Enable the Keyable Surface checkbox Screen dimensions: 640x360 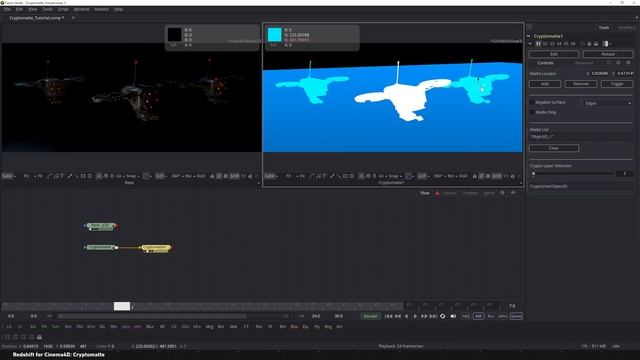point(531,102)
